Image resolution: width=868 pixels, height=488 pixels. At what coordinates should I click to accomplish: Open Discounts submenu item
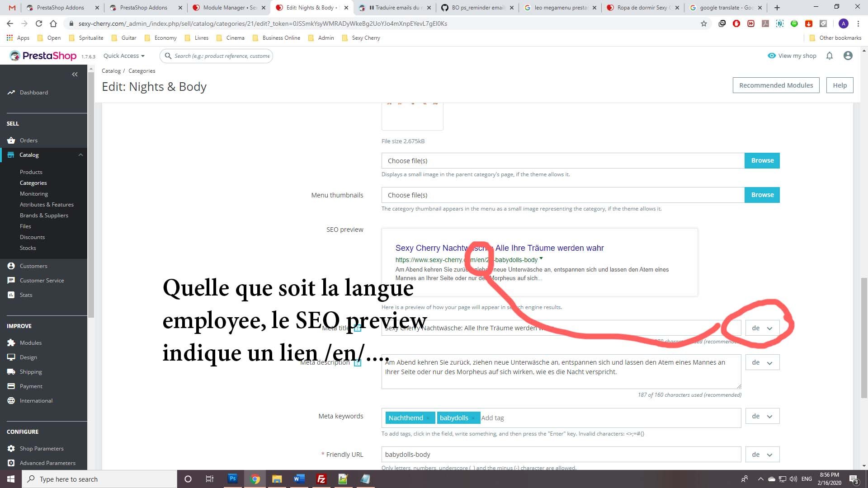[32, 237]
